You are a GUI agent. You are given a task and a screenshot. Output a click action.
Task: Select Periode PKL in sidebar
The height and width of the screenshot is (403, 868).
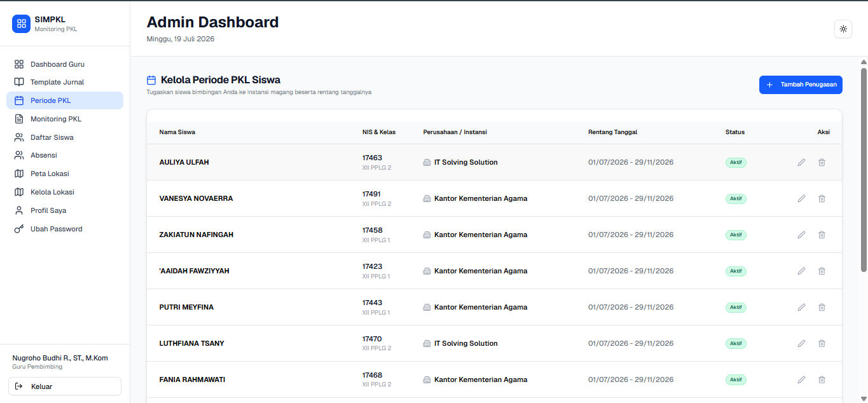click(x=65, y=100)
